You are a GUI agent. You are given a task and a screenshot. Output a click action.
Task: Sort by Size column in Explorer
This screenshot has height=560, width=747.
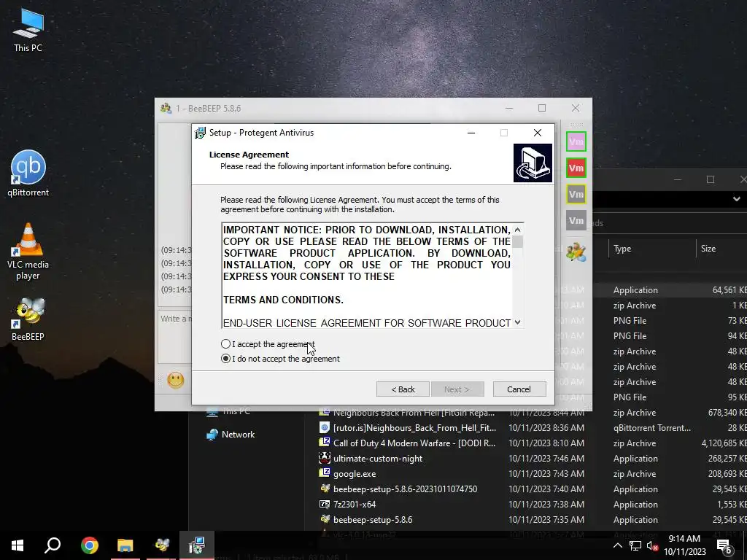coord(708,249)
